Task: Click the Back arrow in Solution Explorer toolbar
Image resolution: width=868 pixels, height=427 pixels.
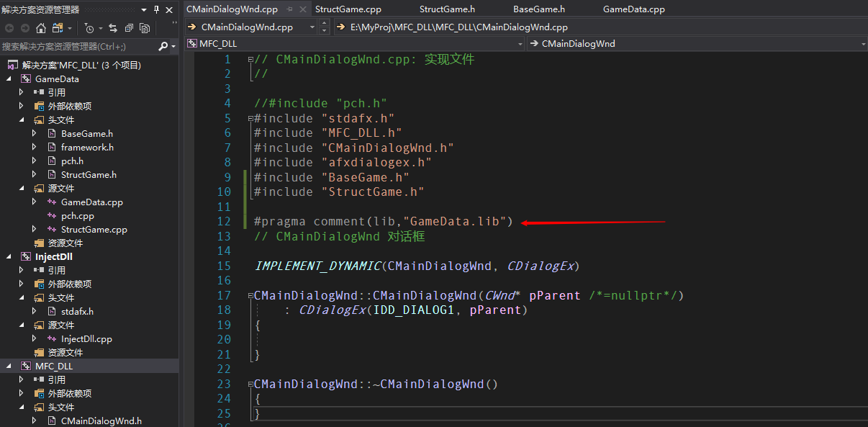Action: click(x=9, y=28)
